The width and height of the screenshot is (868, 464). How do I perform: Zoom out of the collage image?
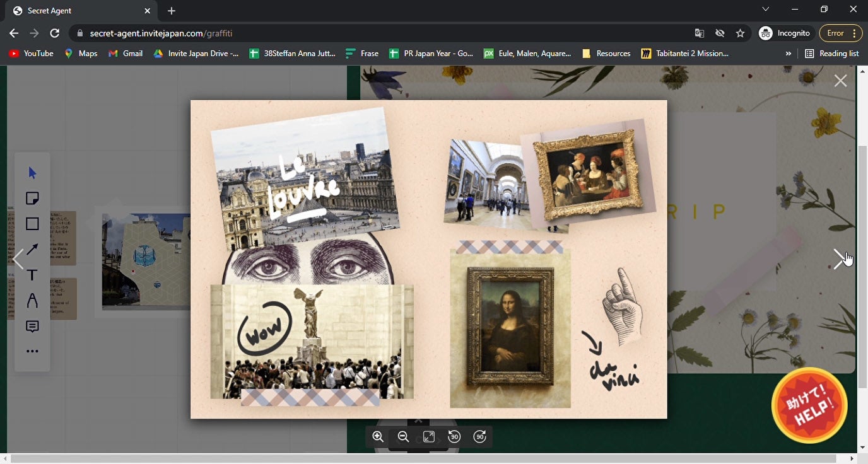coord(403,436)
